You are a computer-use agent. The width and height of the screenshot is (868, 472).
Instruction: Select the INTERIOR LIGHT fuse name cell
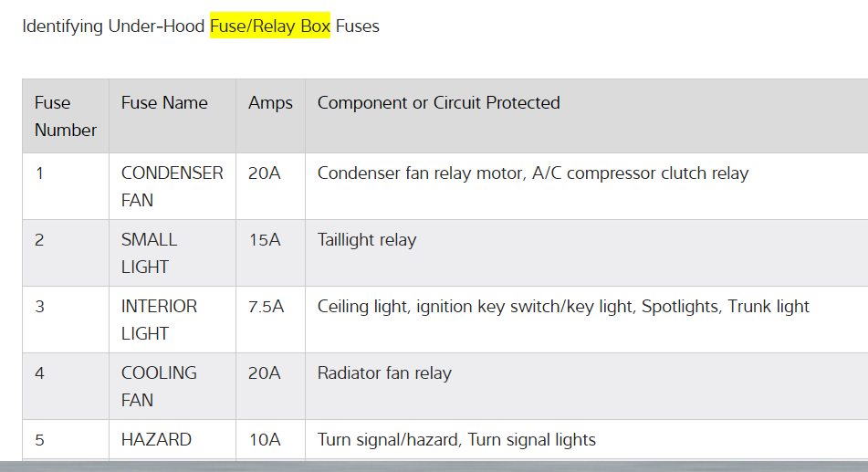point(159,320)
